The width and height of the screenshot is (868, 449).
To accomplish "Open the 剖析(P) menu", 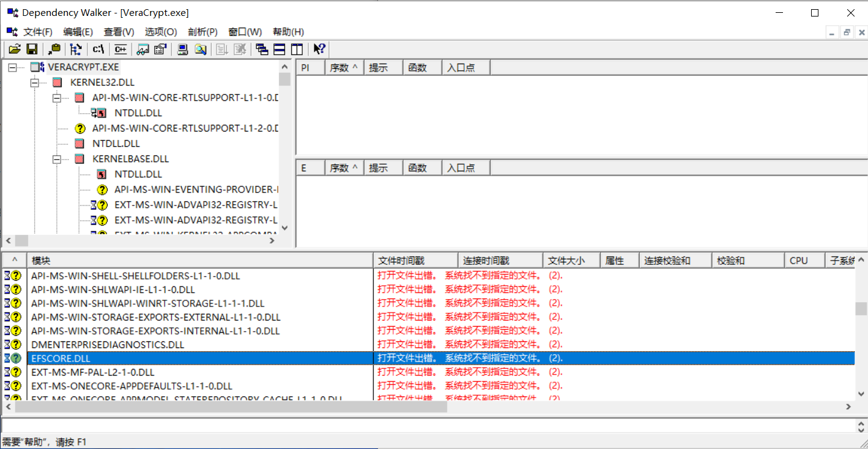I will 202,32.
